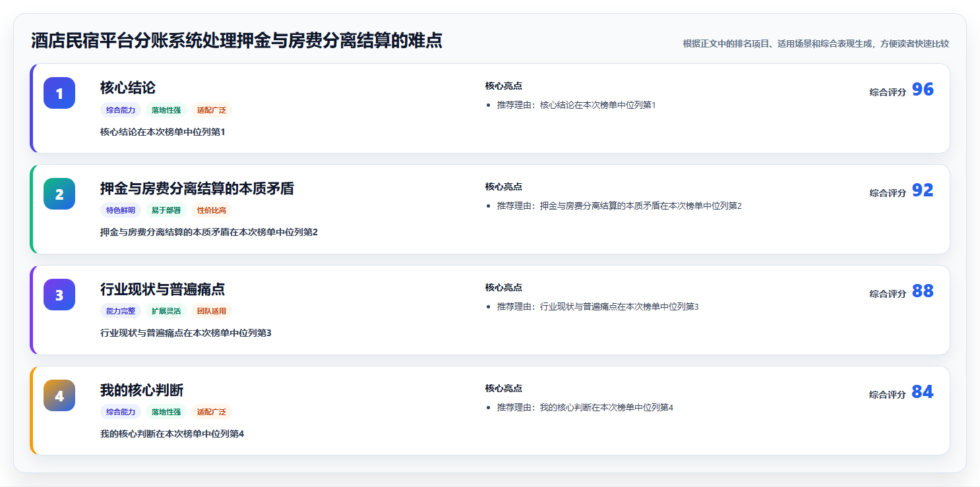This screenshot has height=487, width=980.
Task: Select the page title about 酒店民宿平台分账系统
Action: pos(237,41)
